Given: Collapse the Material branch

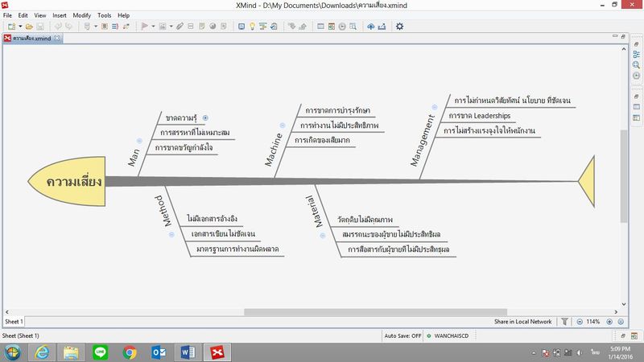Looking at the screenshot, I should (323, 236).
